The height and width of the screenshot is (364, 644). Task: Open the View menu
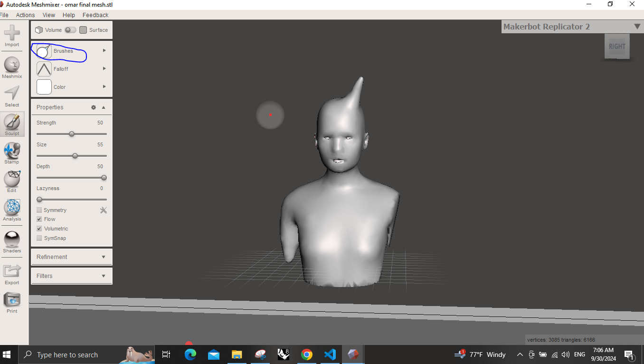pyautogui.click(x=49, y=15)
